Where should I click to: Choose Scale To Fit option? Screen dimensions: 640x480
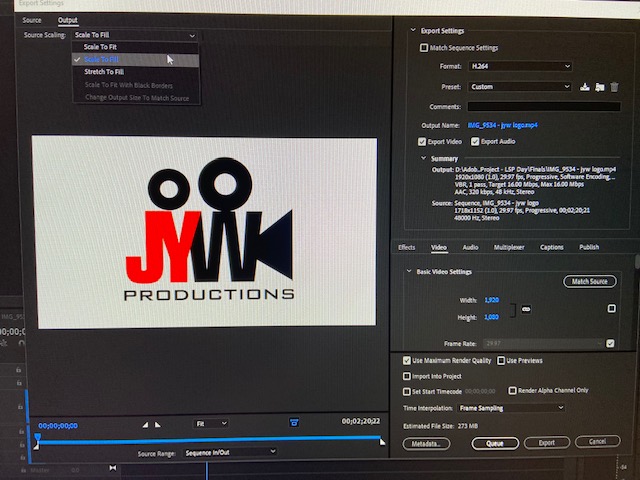[x=136, y=47]
